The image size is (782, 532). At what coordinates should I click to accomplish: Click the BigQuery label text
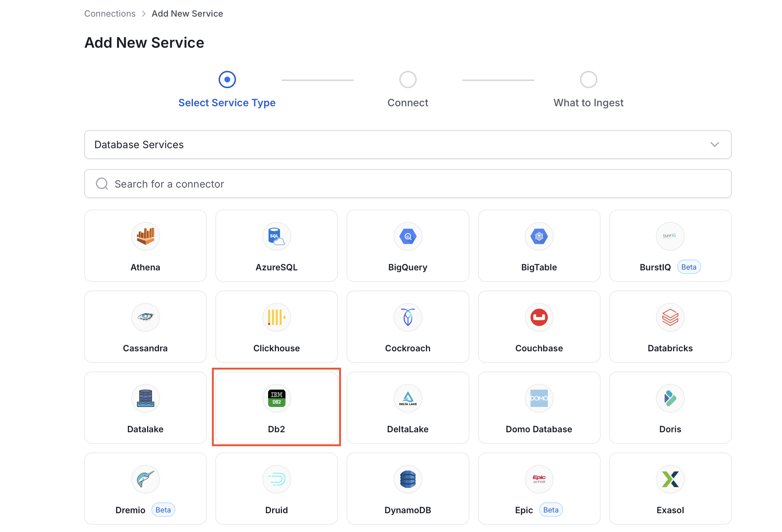408,267
